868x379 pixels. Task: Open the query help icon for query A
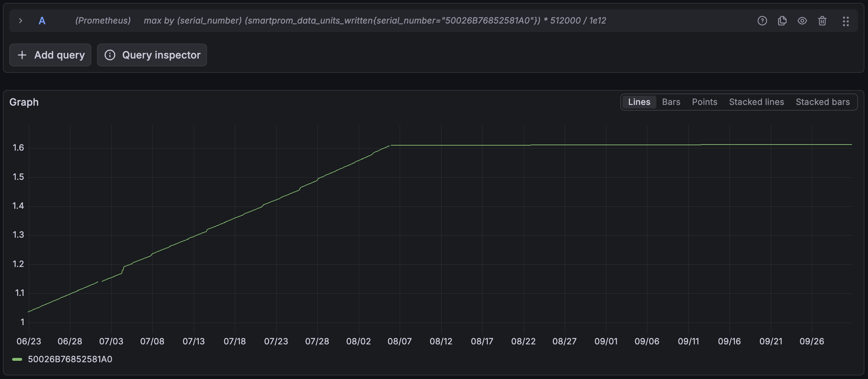(x=762, y=21)
